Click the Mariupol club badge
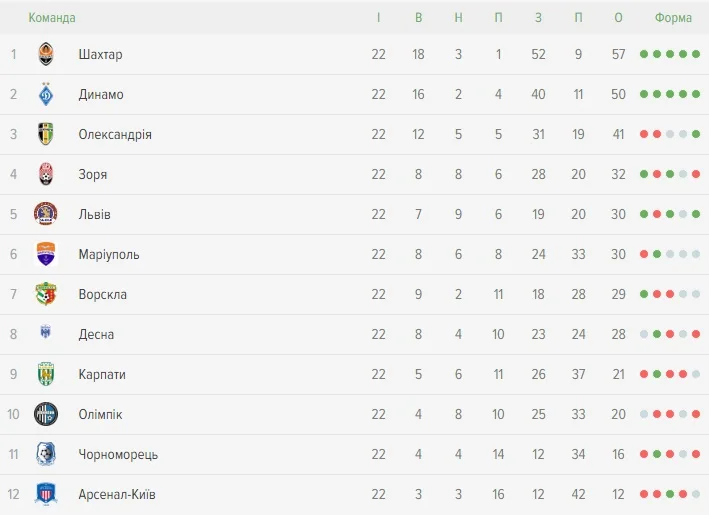 click(x=46, y=254)
